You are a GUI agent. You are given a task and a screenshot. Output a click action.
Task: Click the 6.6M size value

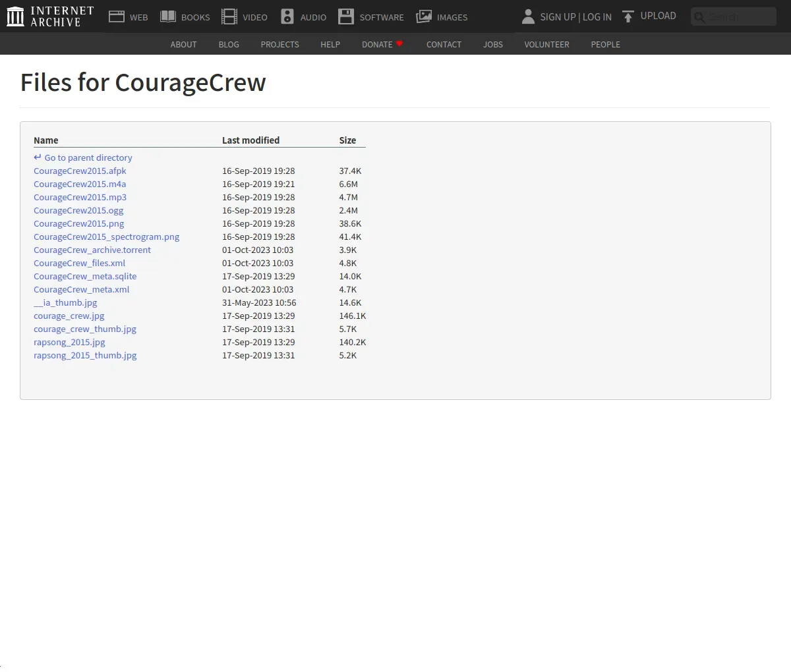pyautogui.click(x=349, y=184)
